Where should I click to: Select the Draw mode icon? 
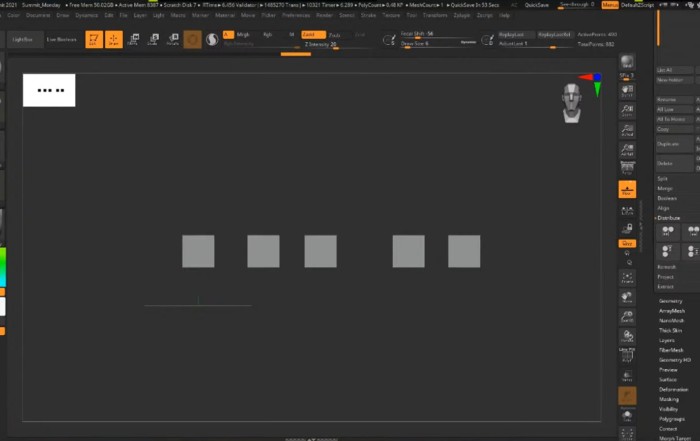113,39
